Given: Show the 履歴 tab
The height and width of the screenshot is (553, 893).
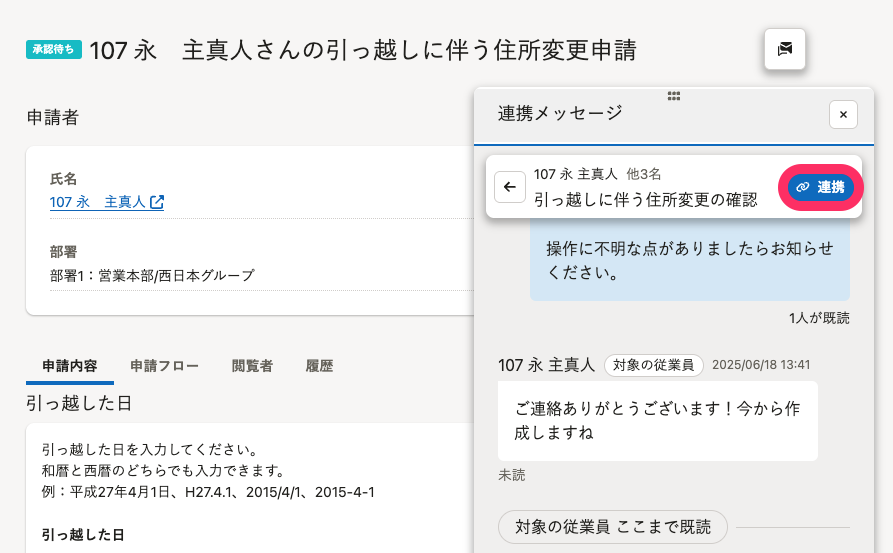Looking at the screenshot, I should pyautogui.click(x=319, y=366).
